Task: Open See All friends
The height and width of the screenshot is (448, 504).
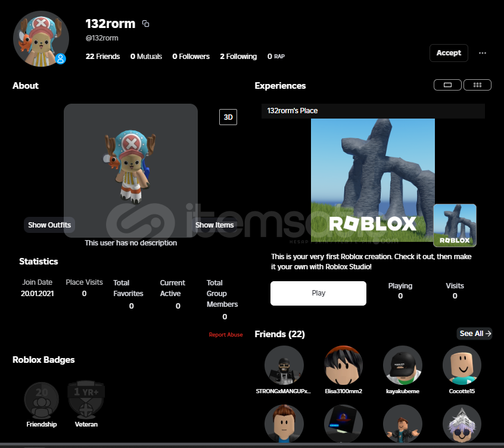Action: (475, 333)
